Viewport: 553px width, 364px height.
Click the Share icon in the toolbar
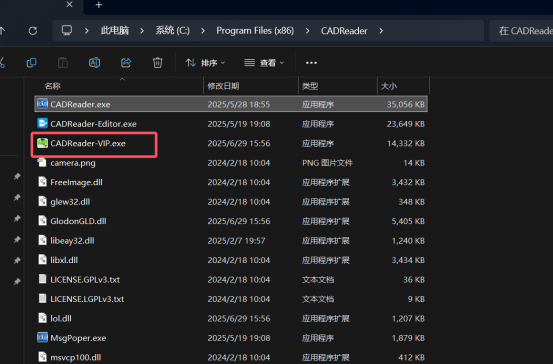126,63
